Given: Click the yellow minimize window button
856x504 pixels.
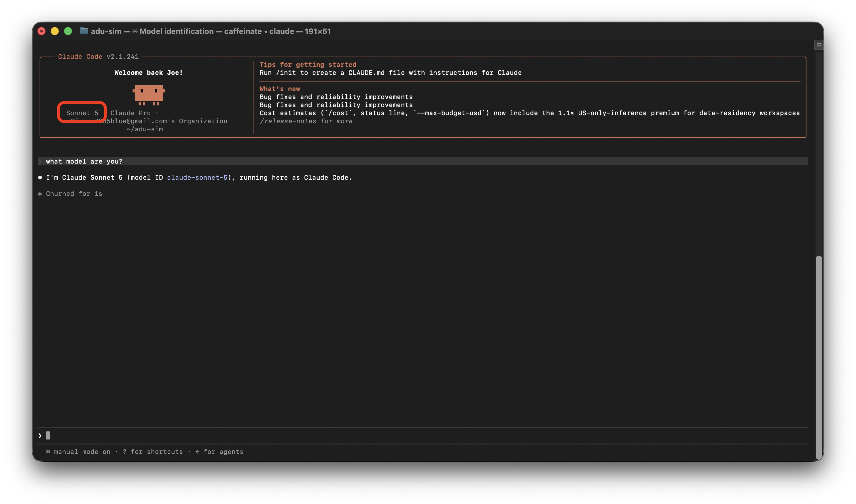Looking at the screenshot, I should pyautogui.click(x=55, y=31).
